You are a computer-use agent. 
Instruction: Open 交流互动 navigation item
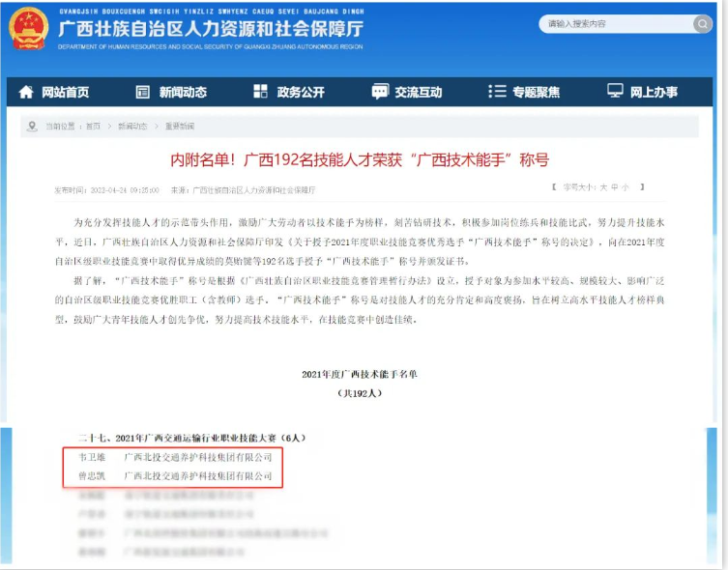coord(419,93)
